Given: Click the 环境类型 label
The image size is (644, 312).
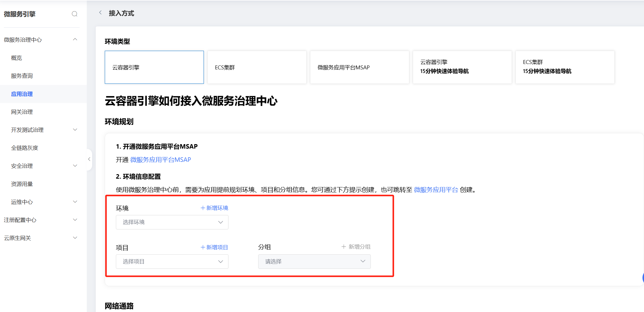Looking at the screenshot, I should coord(117,41).
